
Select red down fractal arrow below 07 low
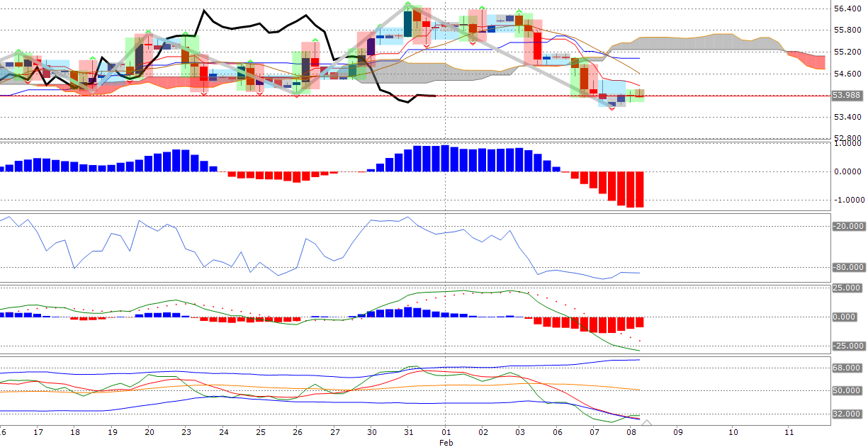pos(611,108)
